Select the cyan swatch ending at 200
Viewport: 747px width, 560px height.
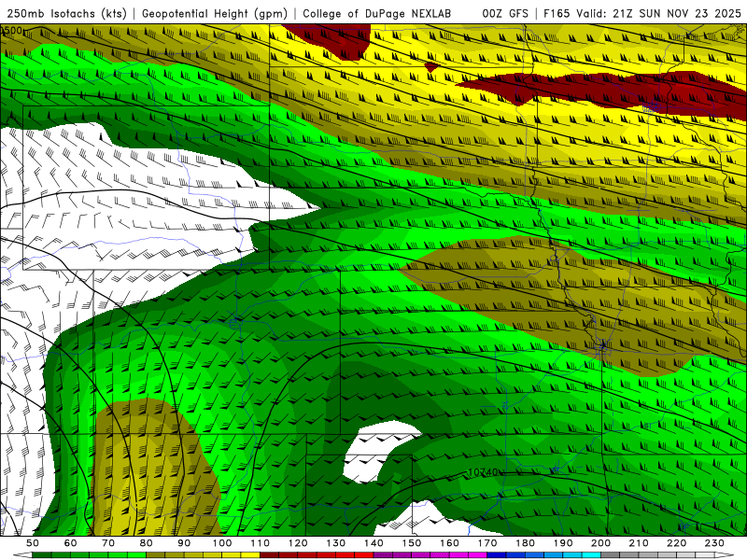tap(591, 555)
